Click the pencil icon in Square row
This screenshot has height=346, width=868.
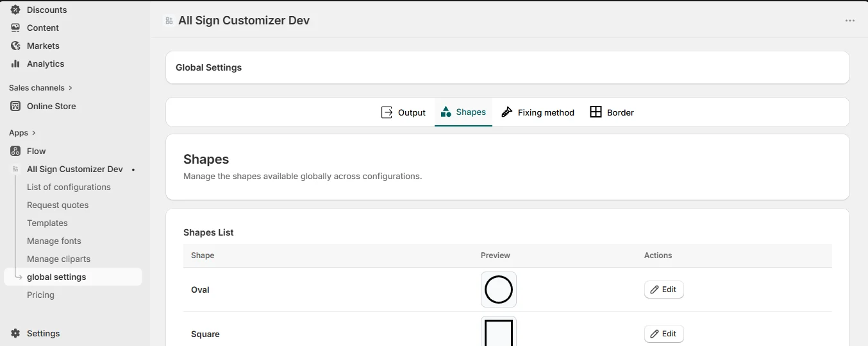(x=655, y=334)
